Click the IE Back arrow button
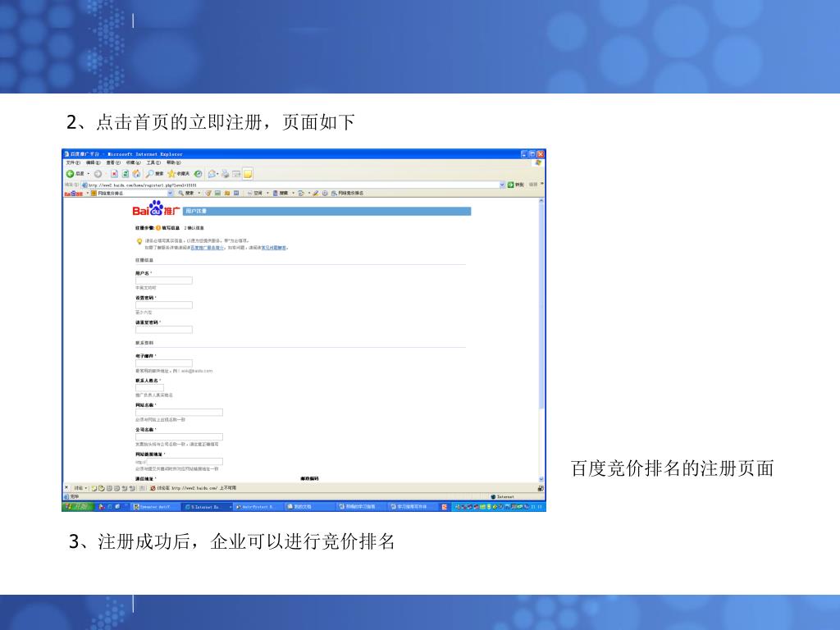840x630 pixels. 71,174
